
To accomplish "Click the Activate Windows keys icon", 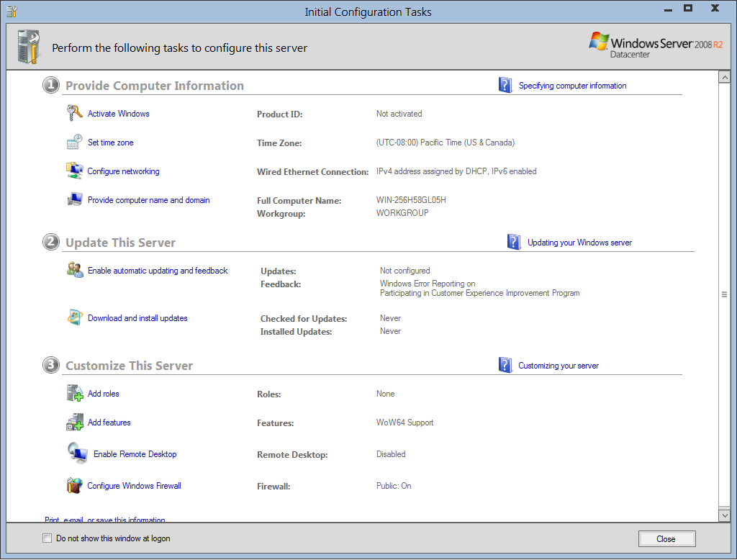I will point(75,113).
